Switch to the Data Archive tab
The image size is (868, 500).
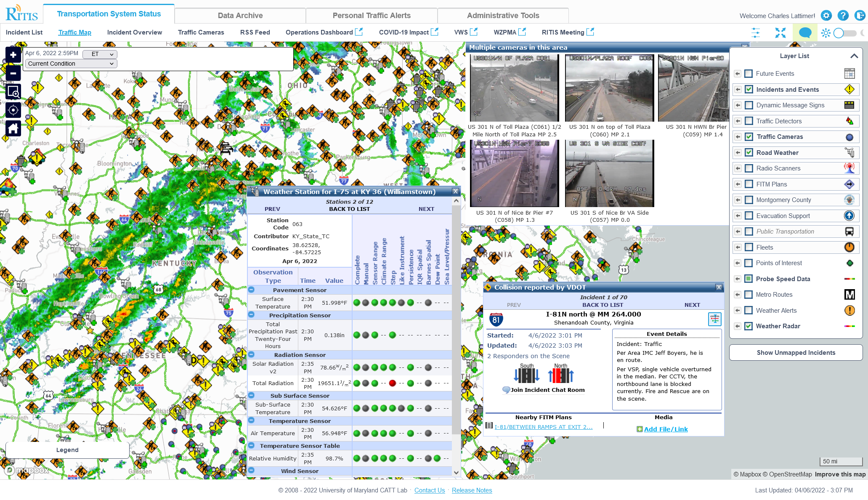click(240, 16)
